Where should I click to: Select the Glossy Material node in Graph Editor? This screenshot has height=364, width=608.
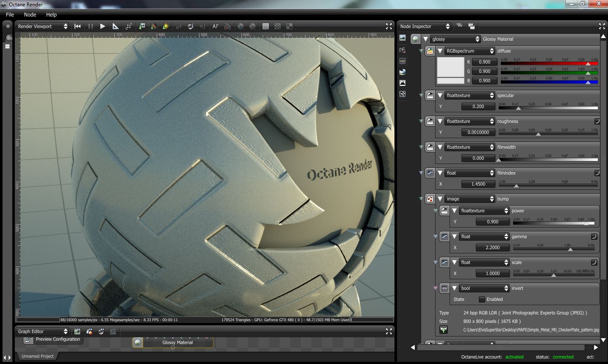[x=173, y=342]
